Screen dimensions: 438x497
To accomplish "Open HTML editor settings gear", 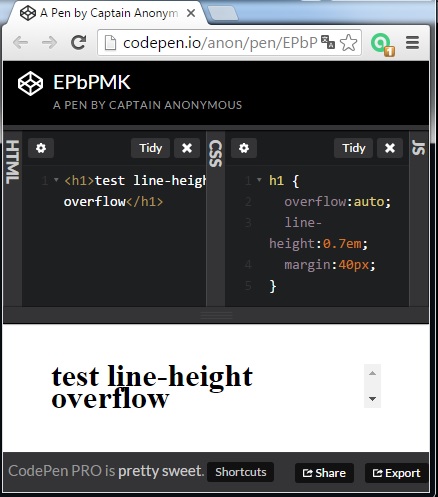I will pyautogui.click(x=41, y=148).
